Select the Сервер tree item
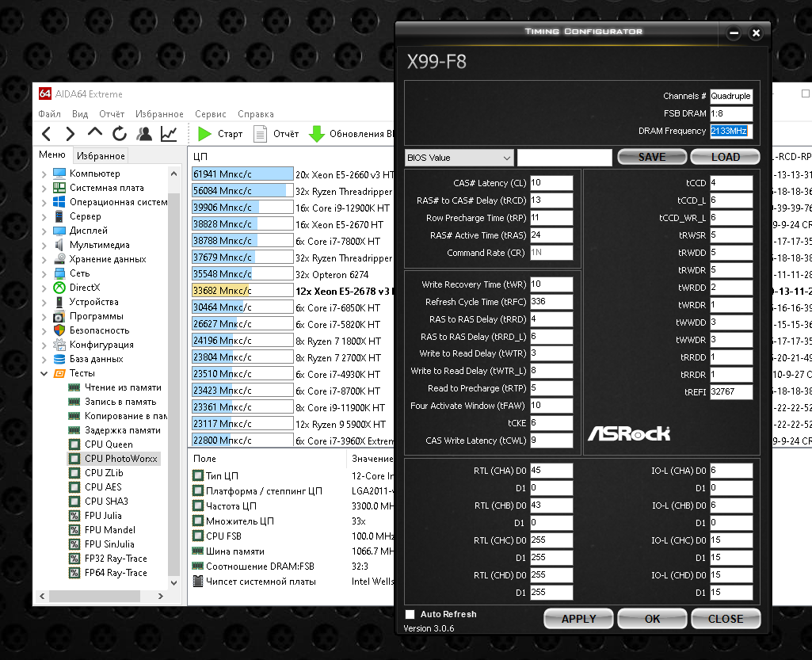 85,216
